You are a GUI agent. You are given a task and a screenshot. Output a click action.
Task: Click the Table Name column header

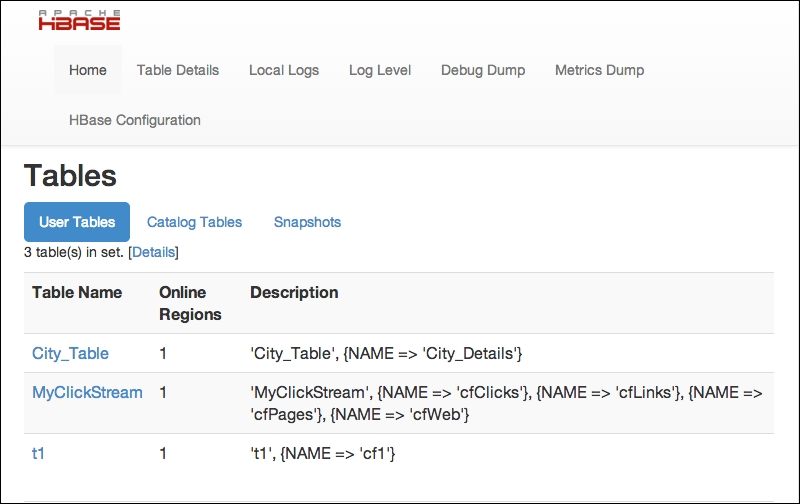click(77, 292)
